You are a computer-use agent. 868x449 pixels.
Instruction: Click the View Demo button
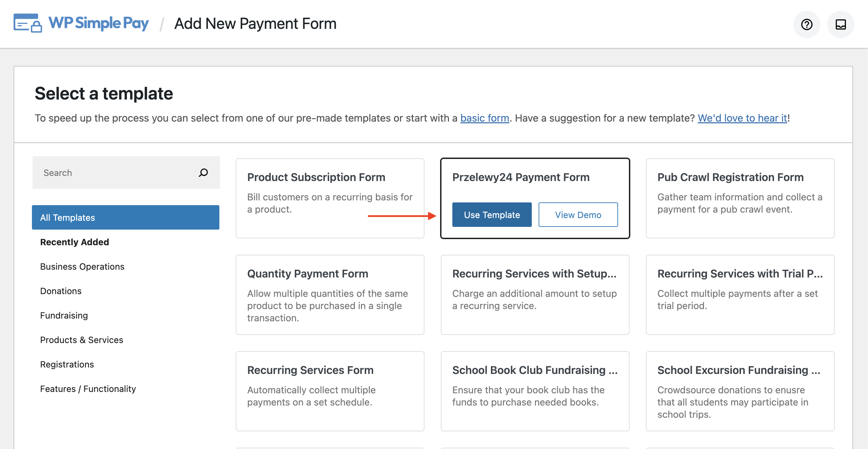click(x=578, y=215)
